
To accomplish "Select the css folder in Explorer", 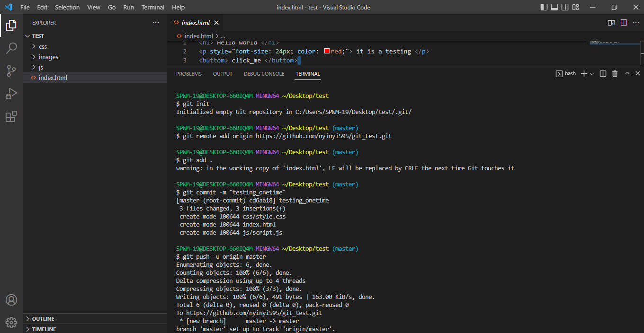I will coord(43,46).
